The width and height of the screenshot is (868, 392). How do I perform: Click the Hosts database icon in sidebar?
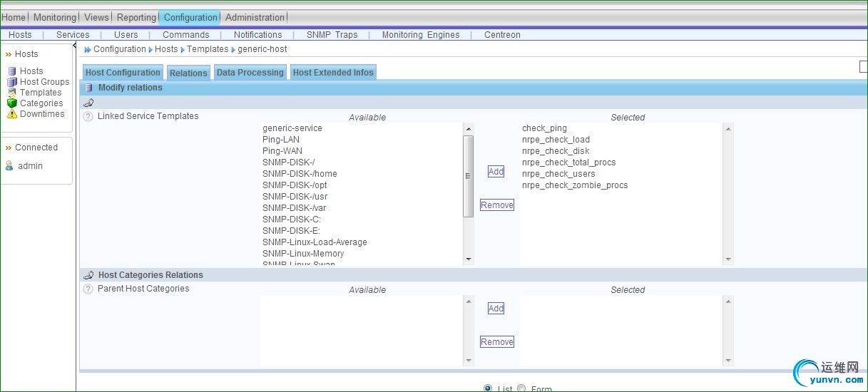[x=12, y=71]
